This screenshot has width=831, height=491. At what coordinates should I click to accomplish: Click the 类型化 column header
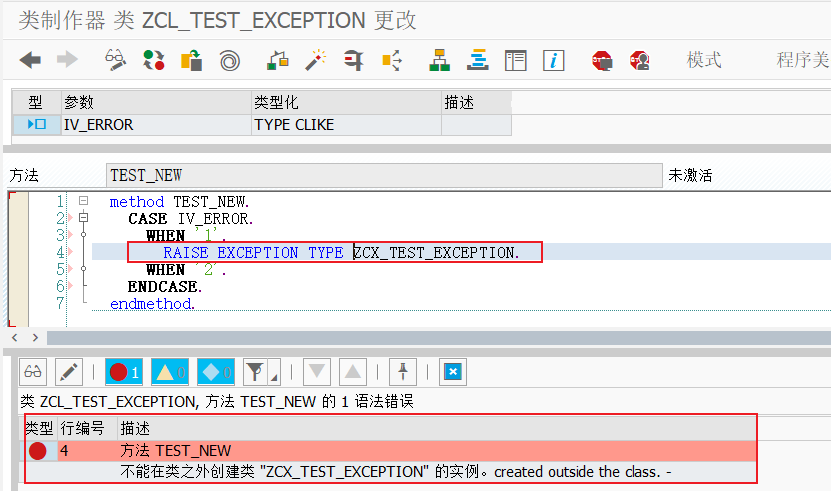click(x=346, y=102)
